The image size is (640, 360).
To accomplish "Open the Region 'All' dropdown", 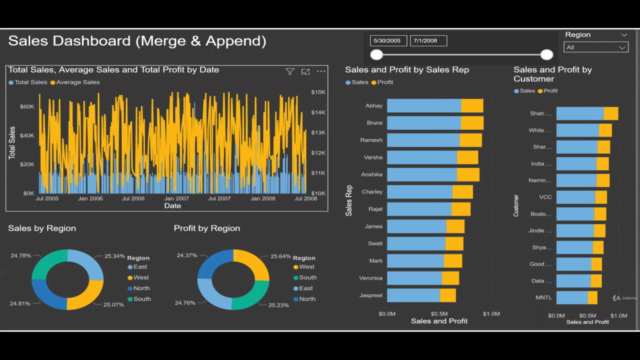I will coord(596,47).
